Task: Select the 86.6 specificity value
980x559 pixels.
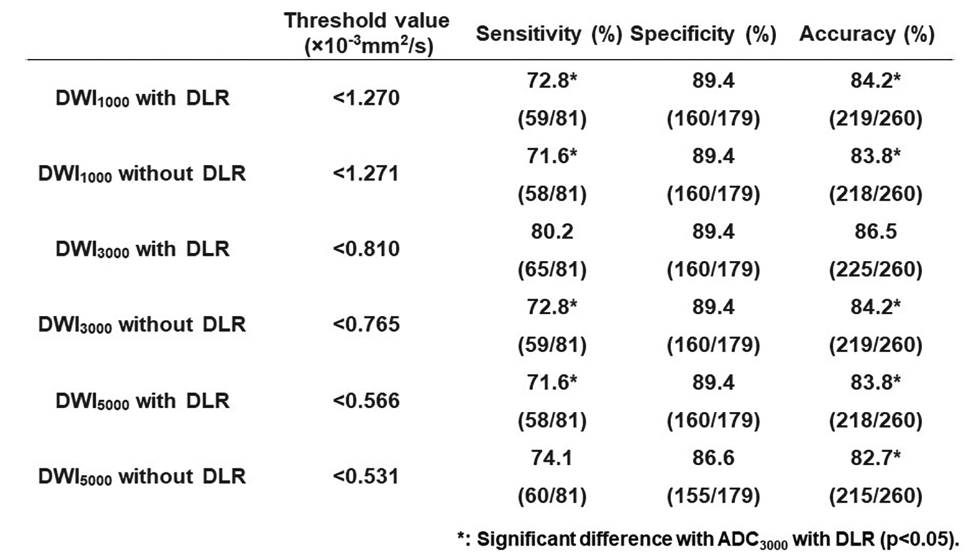Action: 713,458
